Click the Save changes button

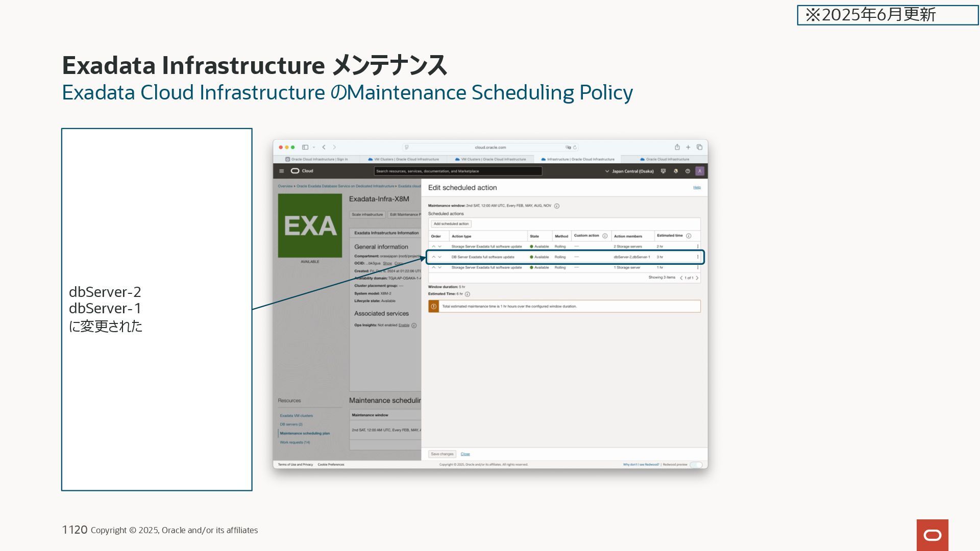(x=442, y=454)
